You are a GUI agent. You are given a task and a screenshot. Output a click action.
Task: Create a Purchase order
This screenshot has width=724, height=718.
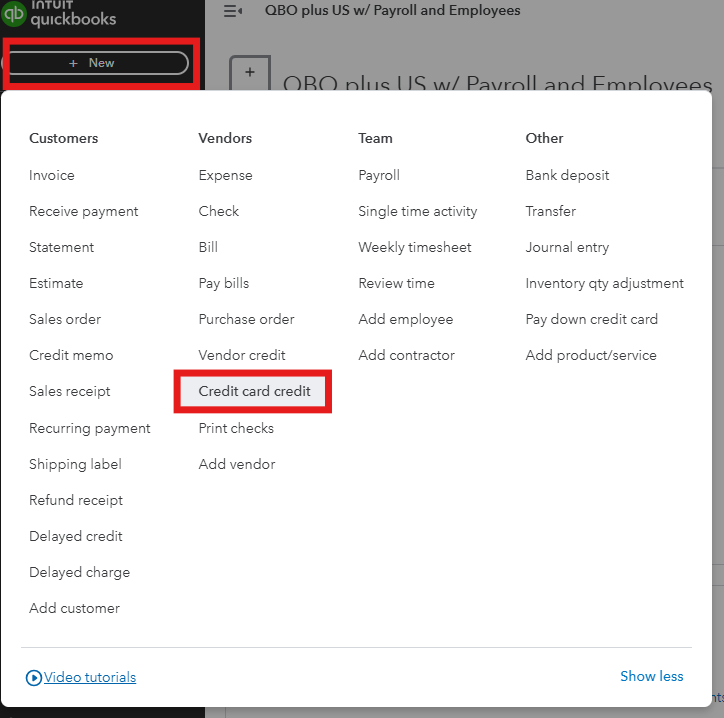point(247,320)
